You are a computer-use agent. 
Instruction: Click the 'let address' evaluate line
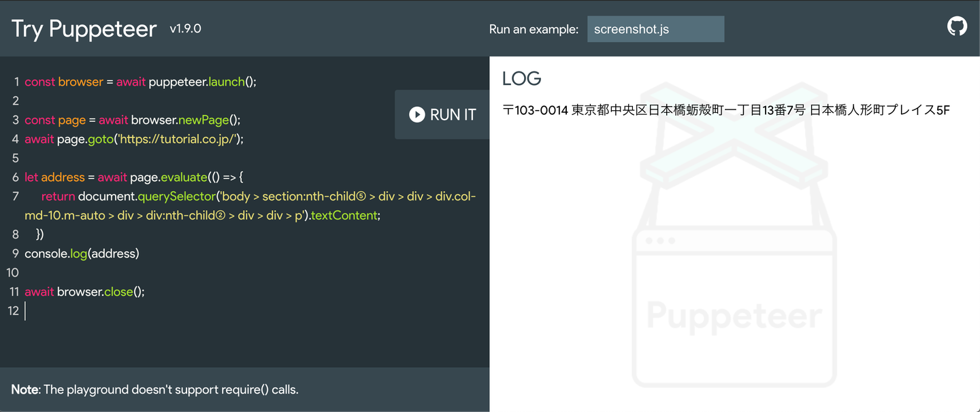pos(133,177)
